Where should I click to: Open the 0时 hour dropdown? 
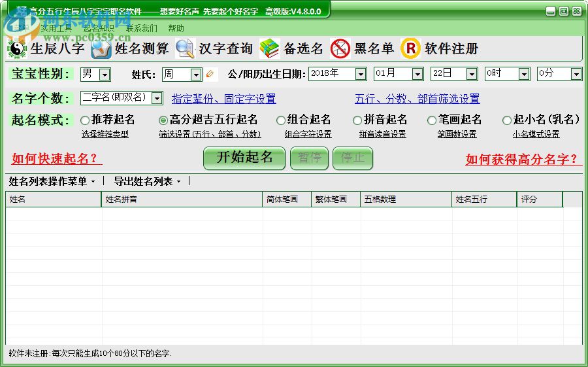point(524,74)
